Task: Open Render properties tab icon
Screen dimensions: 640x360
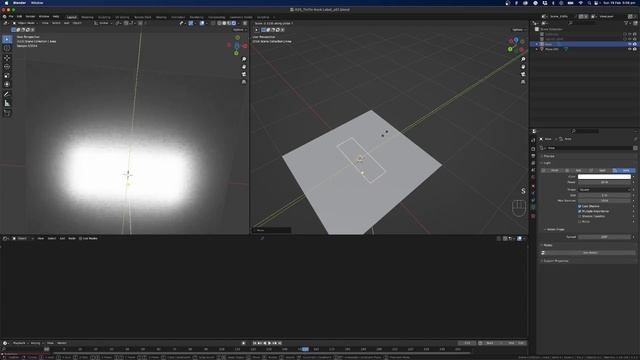Action: 533,149
